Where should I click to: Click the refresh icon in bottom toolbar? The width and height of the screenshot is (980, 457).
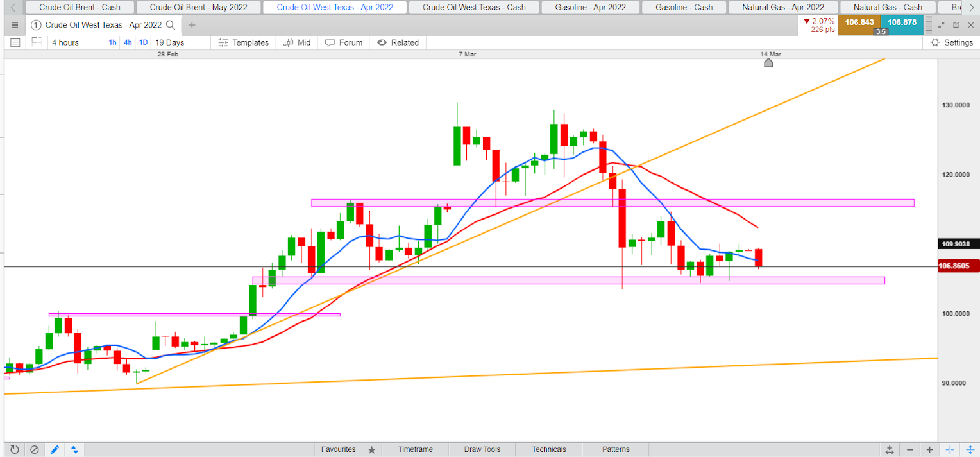pyautogui.click(x=15, y=449)
